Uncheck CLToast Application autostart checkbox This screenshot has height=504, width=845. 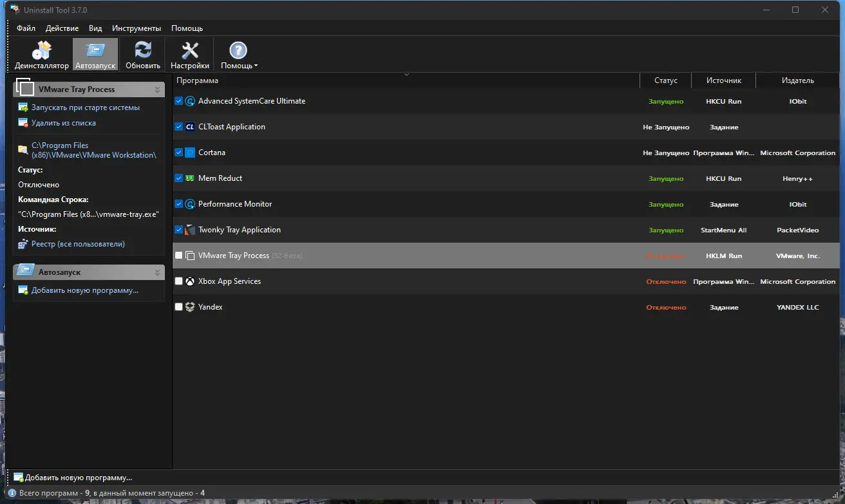coord(179,127)
